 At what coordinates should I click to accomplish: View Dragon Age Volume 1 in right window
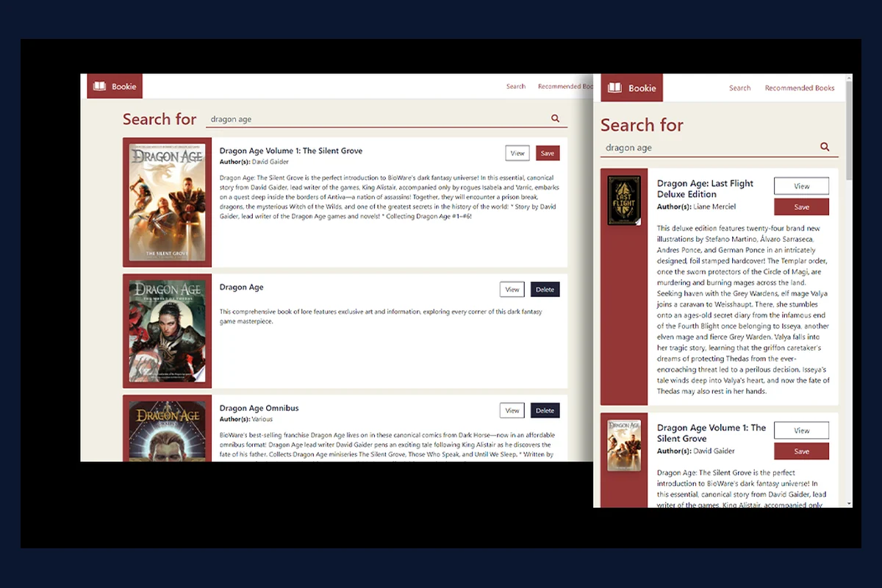(801, 430)
